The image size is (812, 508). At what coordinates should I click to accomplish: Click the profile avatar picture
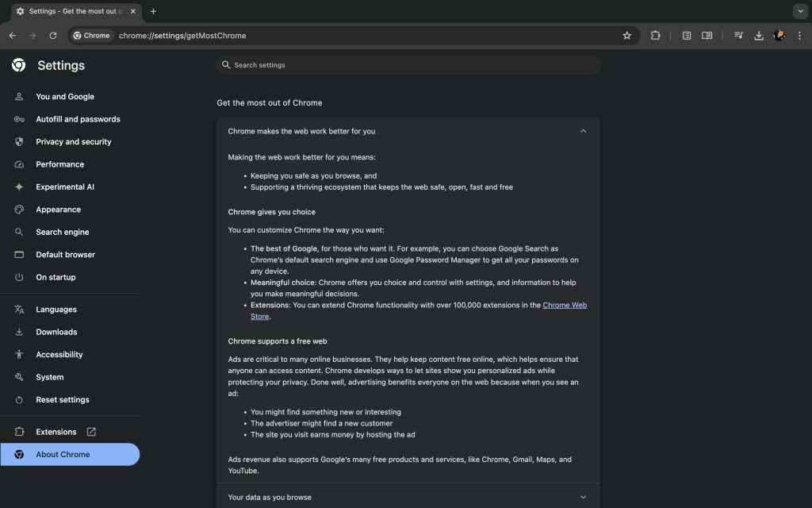pos(779,36)
